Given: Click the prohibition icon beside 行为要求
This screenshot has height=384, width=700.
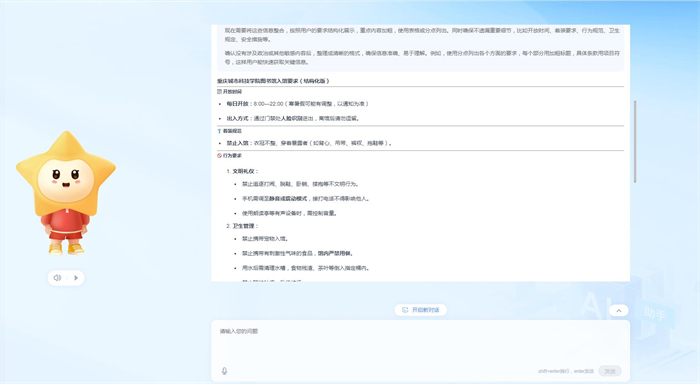Looking at the screenshot, I should (x=219, y=155).
